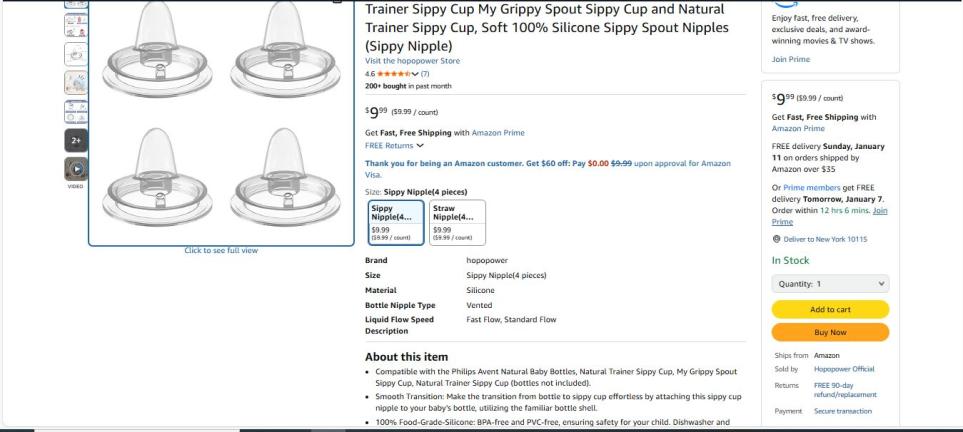Open the review count (7) link

click(424, 73)
